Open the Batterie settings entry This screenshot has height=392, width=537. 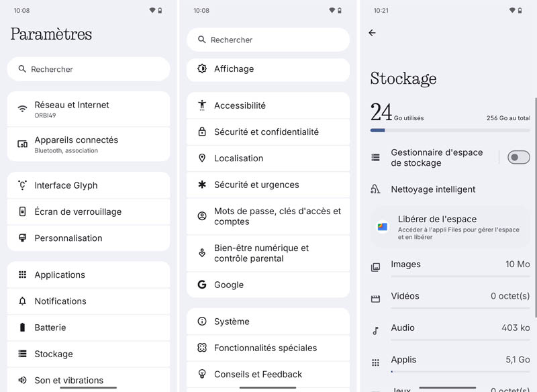88,328
